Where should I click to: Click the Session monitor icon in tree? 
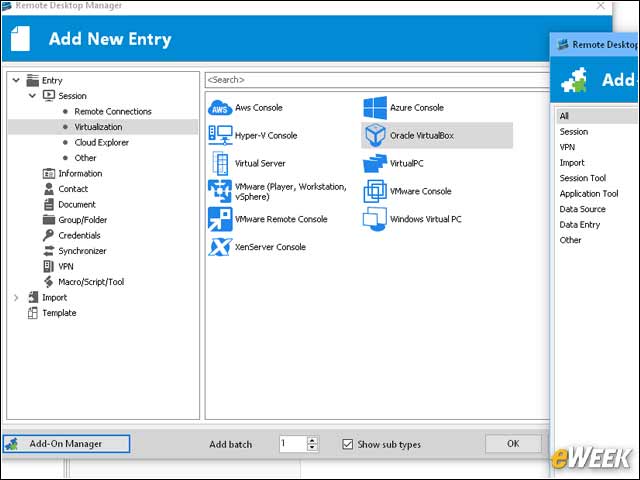(49, 96)
